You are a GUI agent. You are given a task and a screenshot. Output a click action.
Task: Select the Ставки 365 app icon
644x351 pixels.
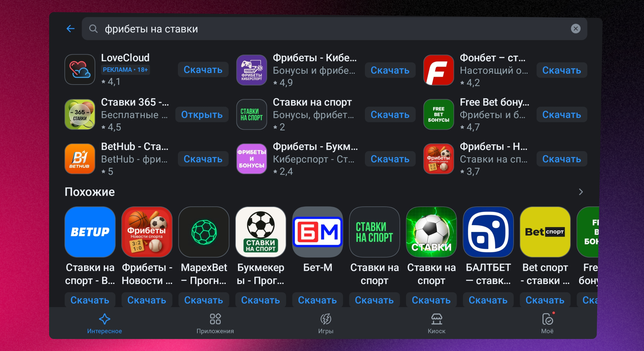point(80,114)
